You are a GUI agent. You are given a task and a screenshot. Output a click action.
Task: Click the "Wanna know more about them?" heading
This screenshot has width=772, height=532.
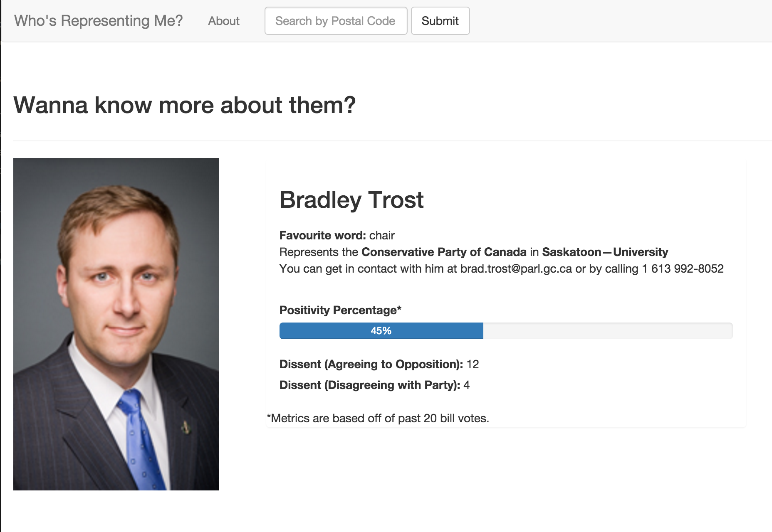[184, 105]
